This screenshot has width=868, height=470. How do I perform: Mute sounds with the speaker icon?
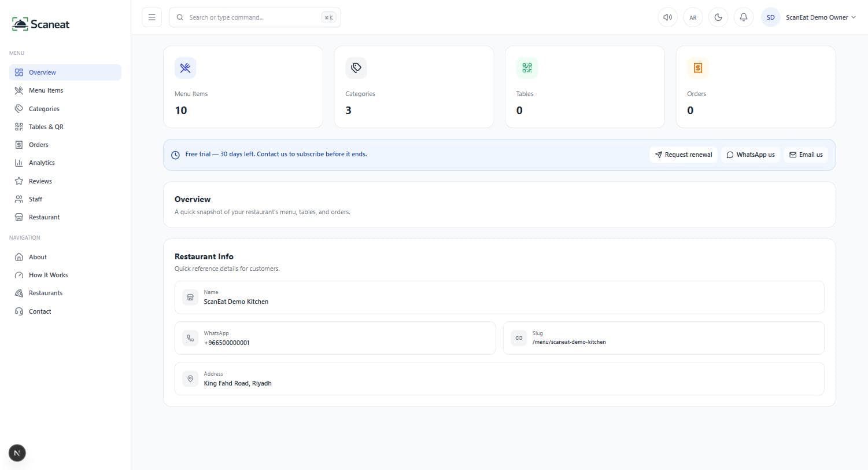click(667, 17)
